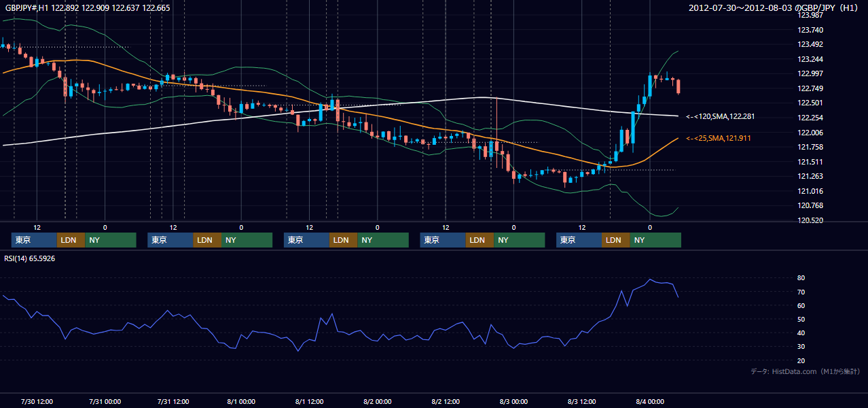Click the LDN session box for 8/3

pyautogui.click(x=616, y=240)
